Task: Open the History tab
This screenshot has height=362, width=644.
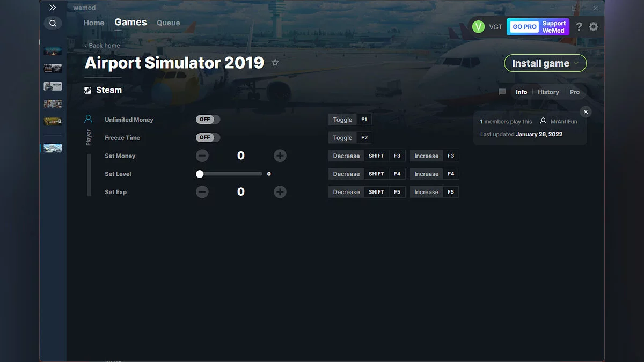Action: [548, 92]
